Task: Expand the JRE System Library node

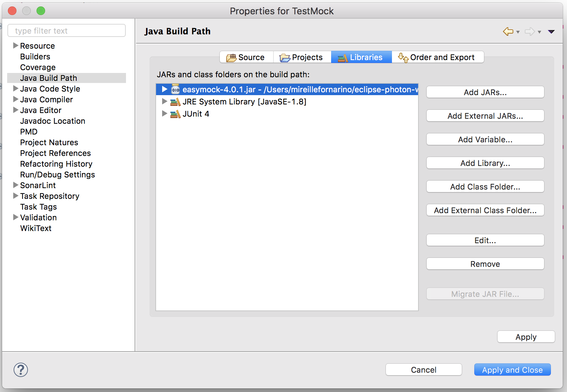Action: pyautogui.click(x=165, y=102)
